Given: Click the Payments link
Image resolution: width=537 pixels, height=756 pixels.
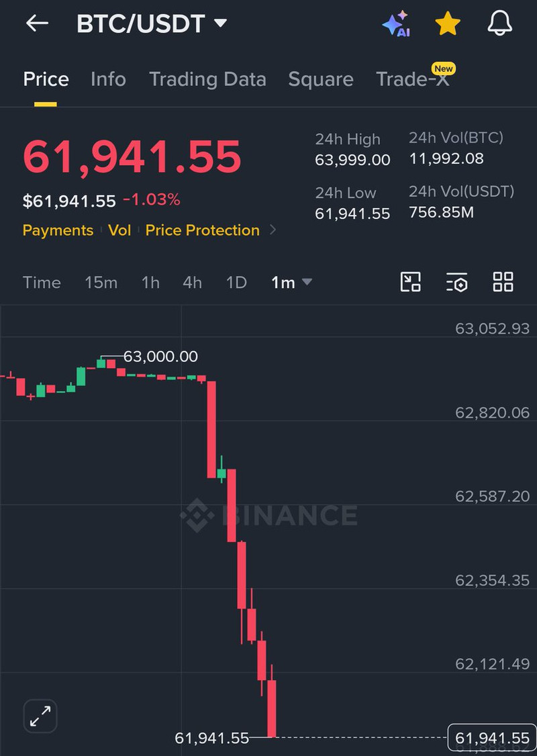Looking at the screenshot, I should click(58, 230).
